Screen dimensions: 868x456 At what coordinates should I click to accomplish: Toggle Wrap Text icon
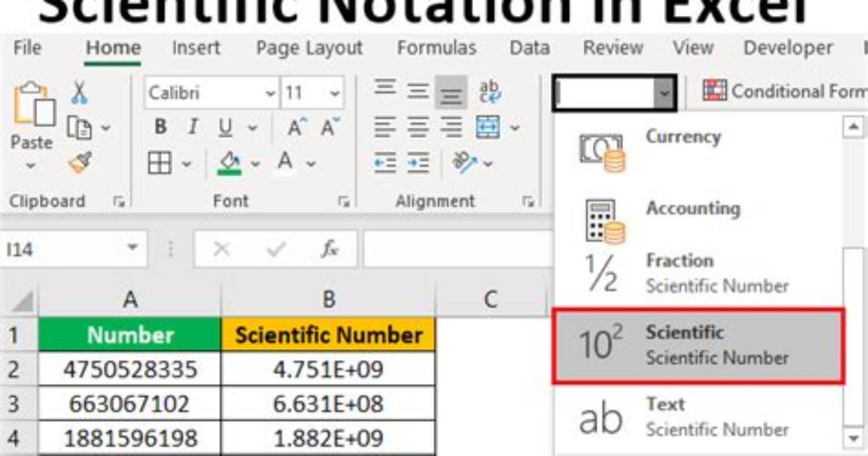click(x=489, y=92)
